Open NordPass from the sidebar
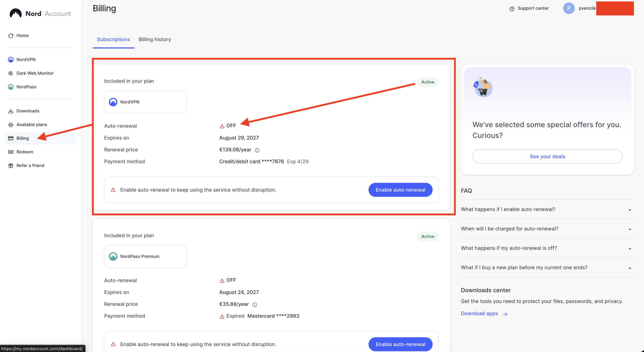644x352 pixels. click(x=27, y=87)
